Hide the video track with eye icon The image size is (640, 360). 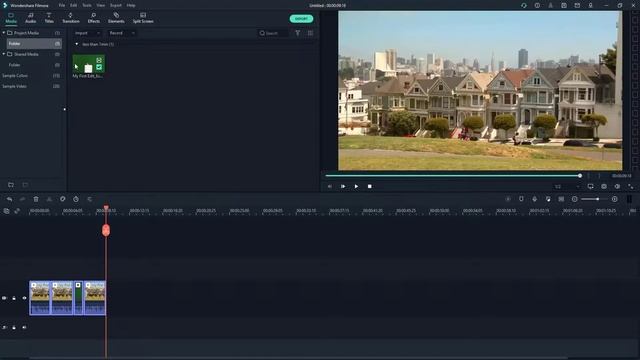[x=24, y=298]
